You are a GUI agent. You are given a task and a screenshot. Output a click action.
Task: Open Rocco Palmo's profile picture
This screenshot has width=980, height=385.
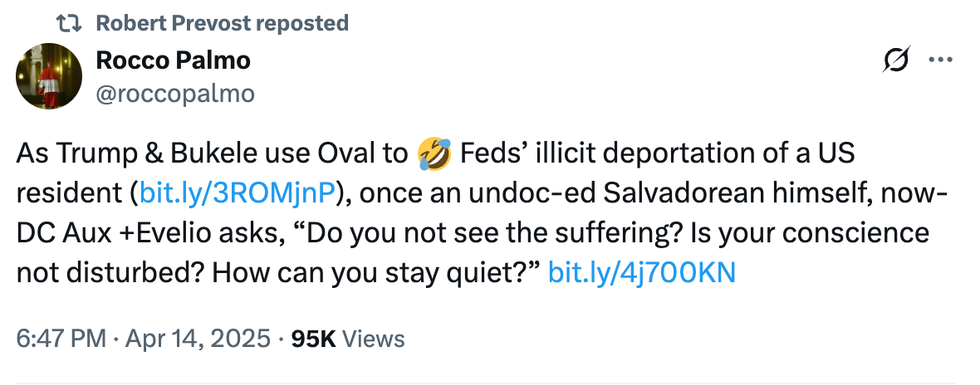pos(49,76)
